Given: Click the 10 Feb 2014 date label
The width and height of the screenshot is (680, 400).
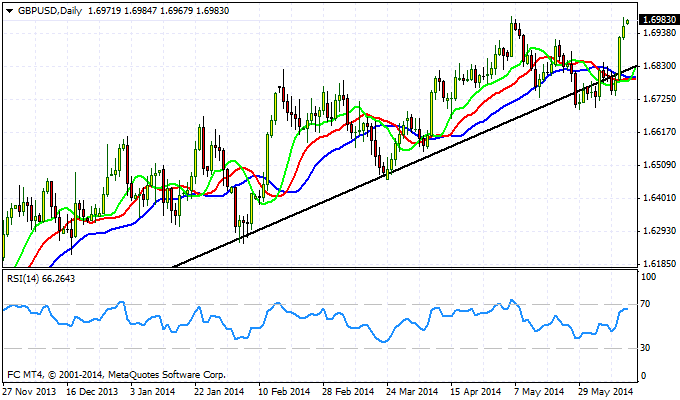Looking at the screenshot, I should tap(284, 391).
